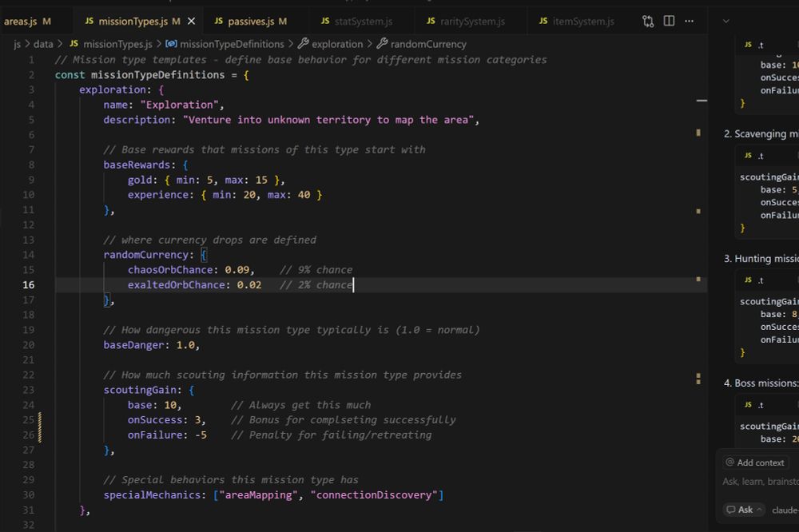799x532 pixels.
Task: Click the '4. Boss missions' list item in chat
Action: coord(761,383)
